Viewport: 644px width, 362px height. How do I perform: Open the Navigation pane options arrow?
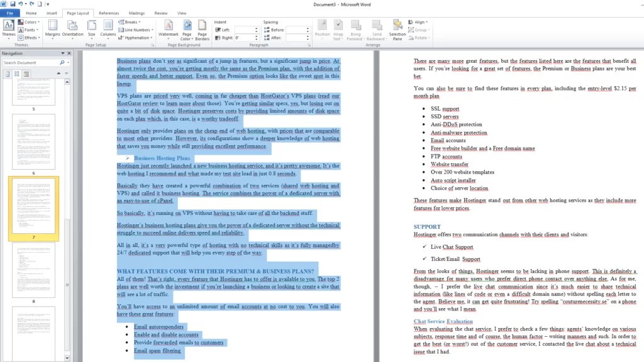[x=63, y=53]
